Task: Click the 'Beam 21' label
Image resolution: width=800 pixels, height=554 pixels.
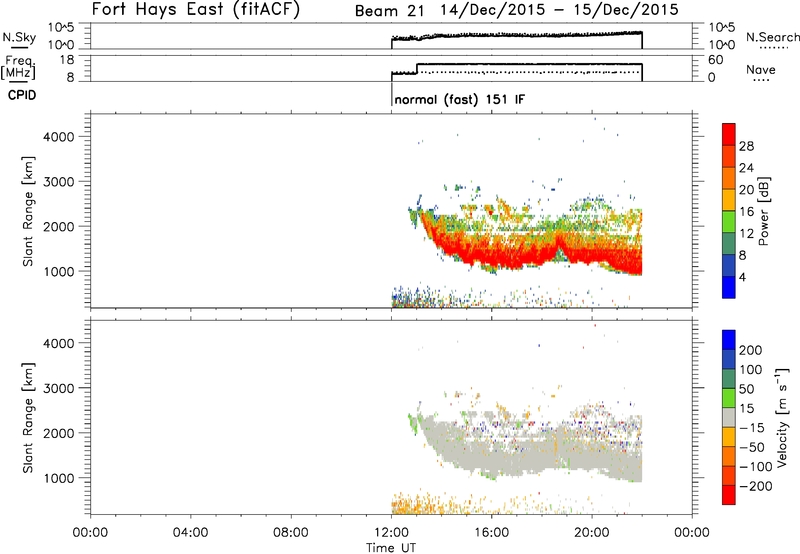Action: [x=389, y=10]
